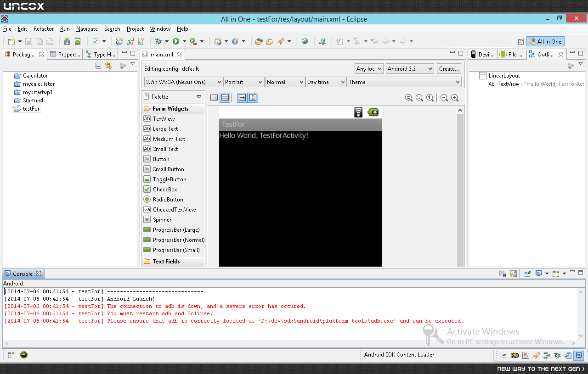Open the Tasks clipboard fast view icon
Screen dimensions: 588x374
[x=568, y=355]
